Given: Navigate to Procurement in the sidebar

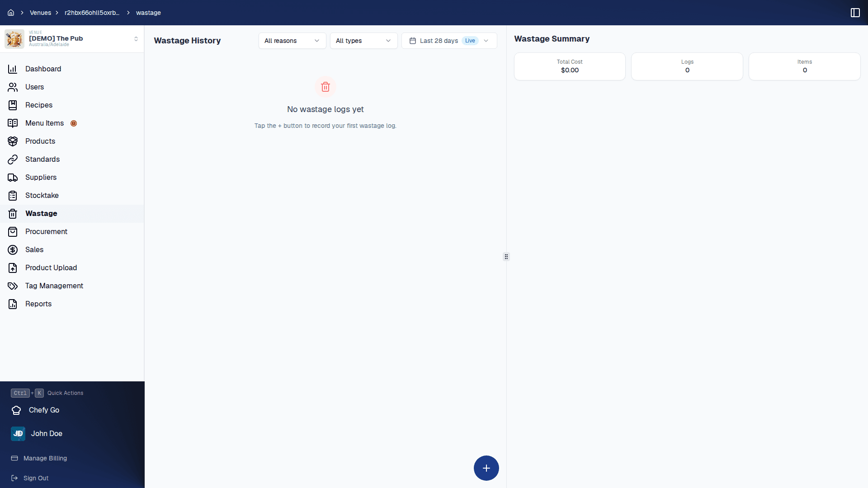Looking at the screenshot, I should [x=72, y=232].
